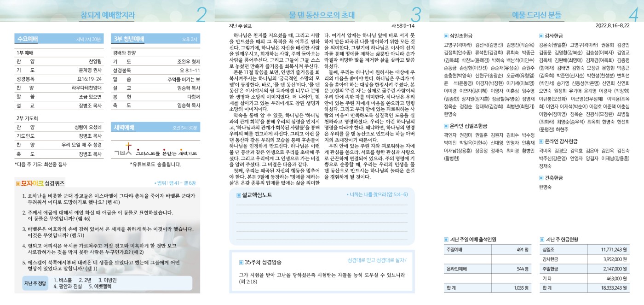Click the square bullet beside 온라인 십일조헌금

pyautogui.click(x=446, y=126)
